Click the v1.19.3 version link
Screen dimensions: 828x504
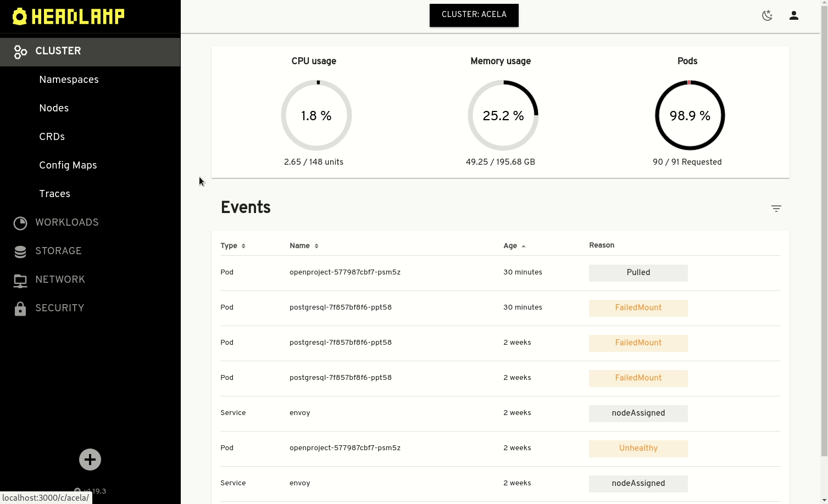93,491
